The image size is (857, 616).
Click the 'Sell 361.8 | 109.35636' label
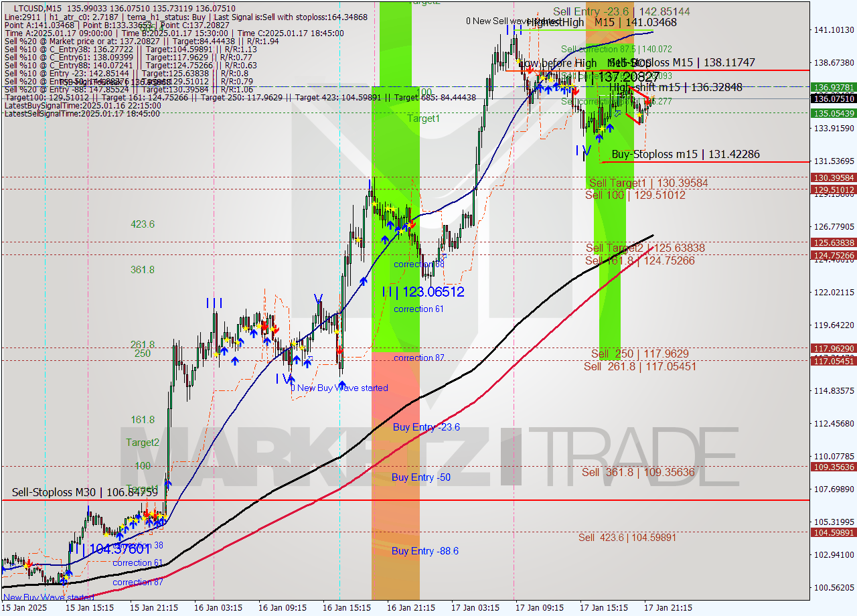click(x=639, y=472)
